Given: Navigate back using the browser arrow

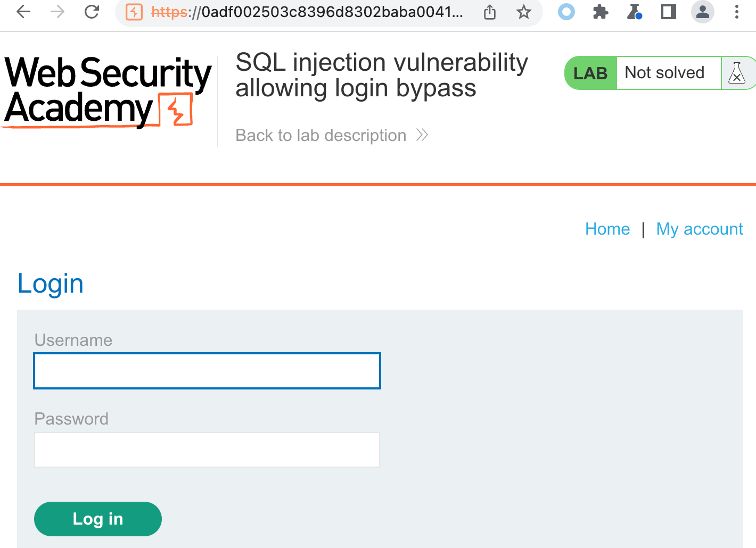Looking at the screenshot, I should tap(23, 12).
